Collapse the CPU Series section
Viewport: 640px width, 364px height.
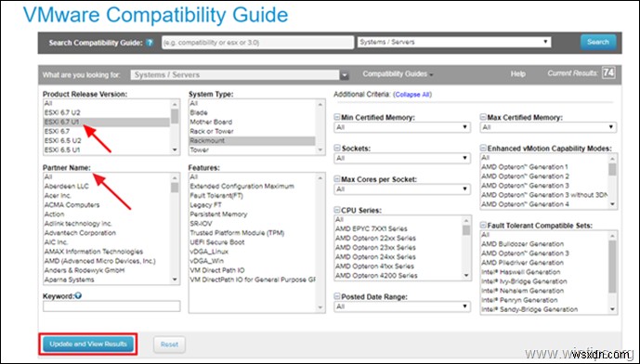pyautogui.click(x=337, y=210)
